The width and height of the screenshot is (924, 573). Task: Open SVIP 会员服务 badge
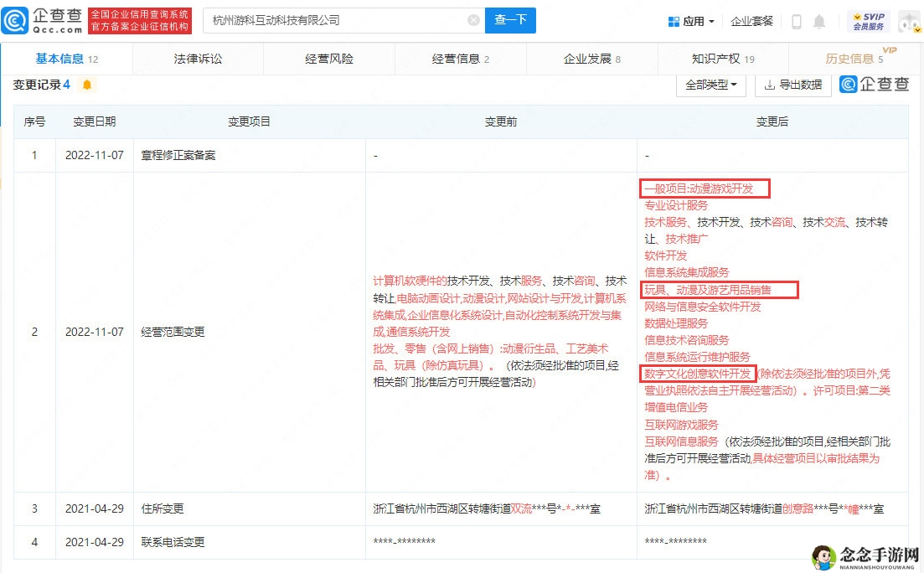(869, 22)
